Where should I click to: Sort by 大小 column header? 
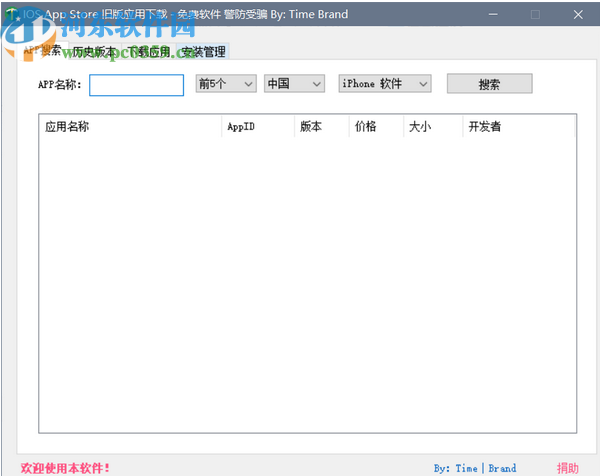click(x=433, y=126)
